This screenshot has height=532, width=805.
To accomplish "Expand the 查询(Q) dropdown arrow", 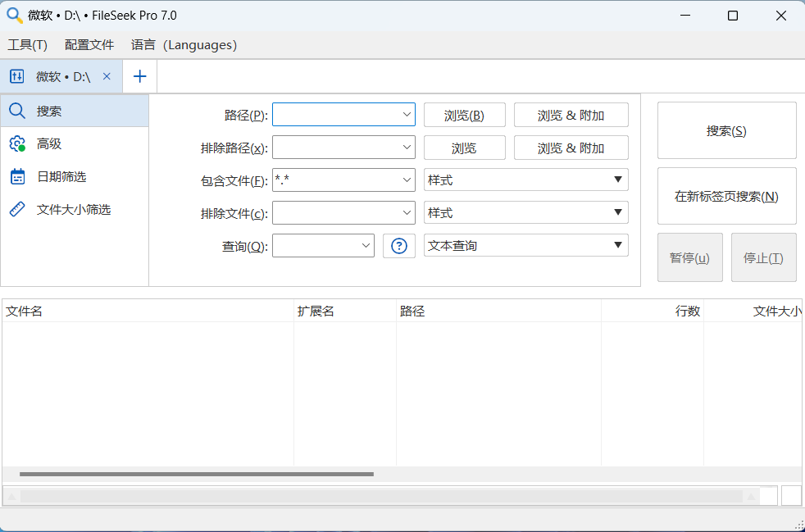I will coord(366,245).
